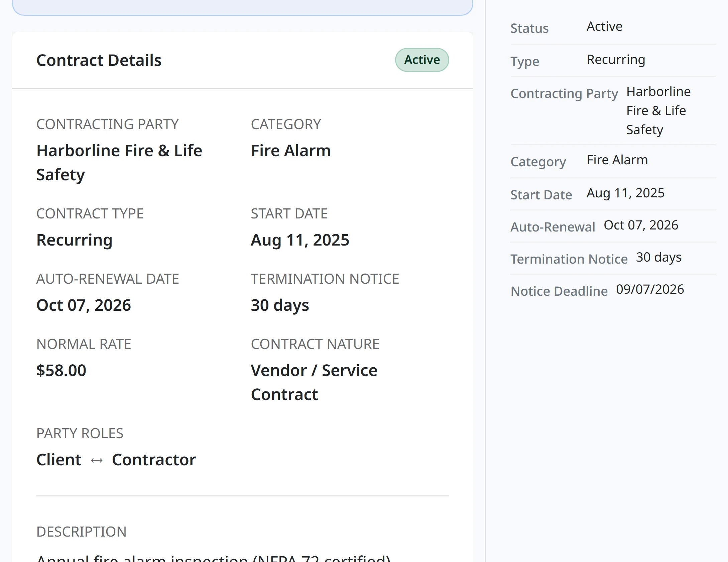Click sidebar Status value 'Active'

(x=604, y=26)
